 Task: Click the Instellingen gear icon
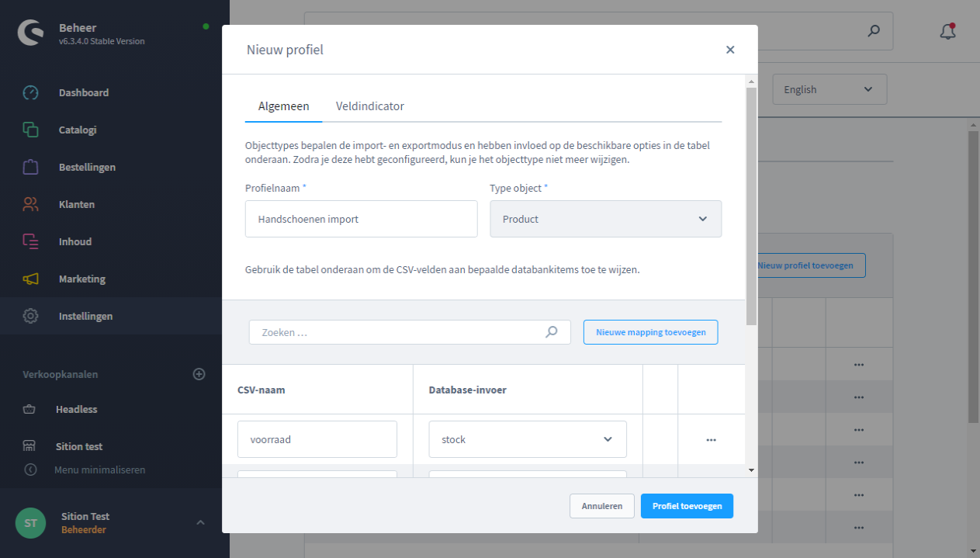pyautogui.click(x=30, y=316)
